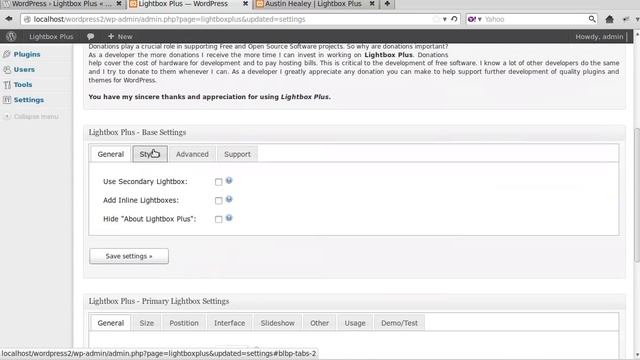Open Tools in the admin sidebar
This screenshot has width=640, height=360.
click(23, 84)
